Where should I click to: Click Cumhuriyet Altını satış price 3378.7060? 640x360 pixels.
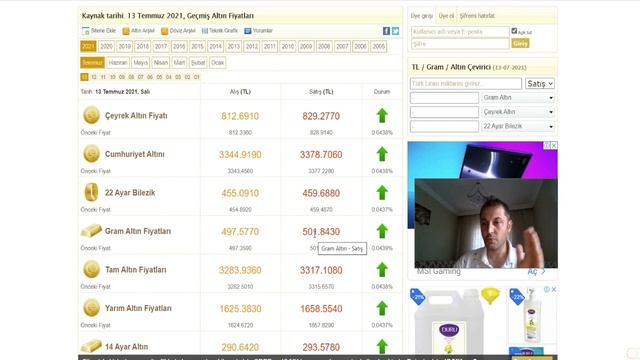(x=321, y=155)
